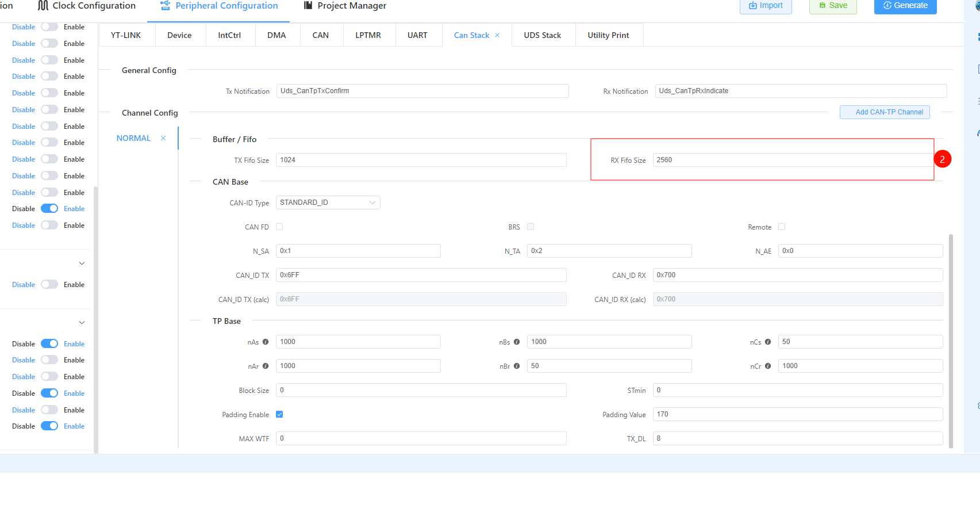Screen dimensions: 980x531
Task: Close the Can Stack tab
Action: [497, 35]
